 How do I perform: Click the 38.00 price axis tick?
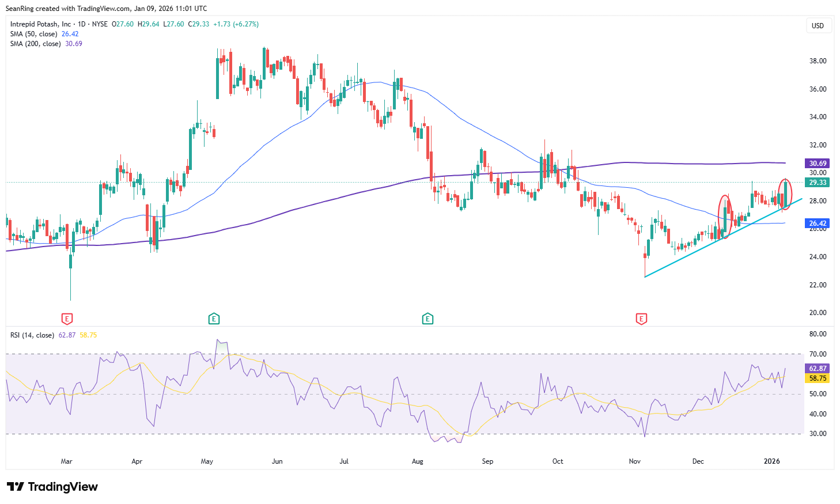point(818,61)
